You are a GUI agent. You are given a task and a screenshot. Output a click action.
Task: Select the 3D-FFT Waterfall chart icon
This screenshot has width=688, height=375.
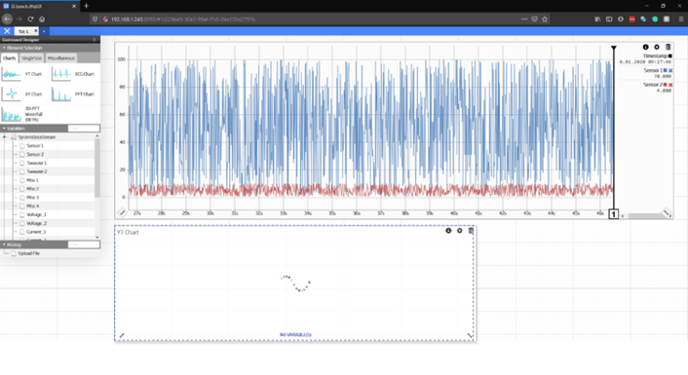(11, 114)
